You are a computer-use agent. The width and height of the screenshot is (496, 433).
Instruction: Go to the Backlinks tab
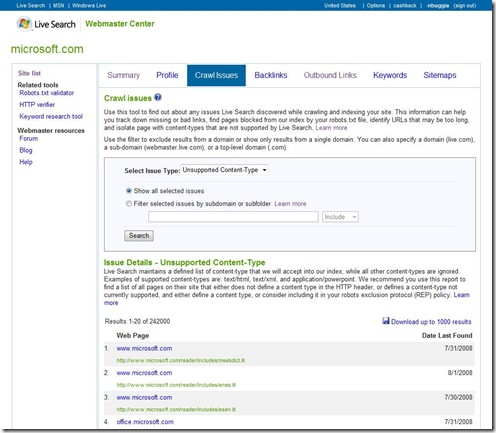(x=271, y=75)
